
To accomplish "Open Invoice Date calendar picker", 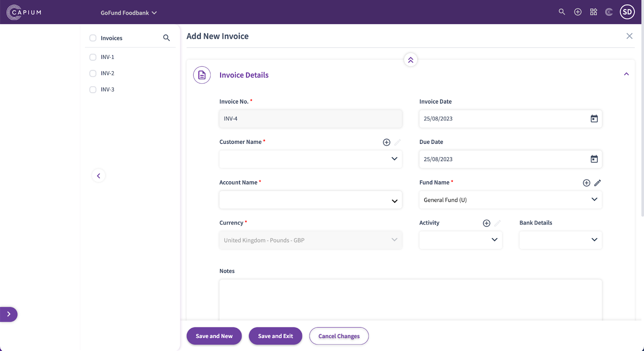I will point(594,119).
